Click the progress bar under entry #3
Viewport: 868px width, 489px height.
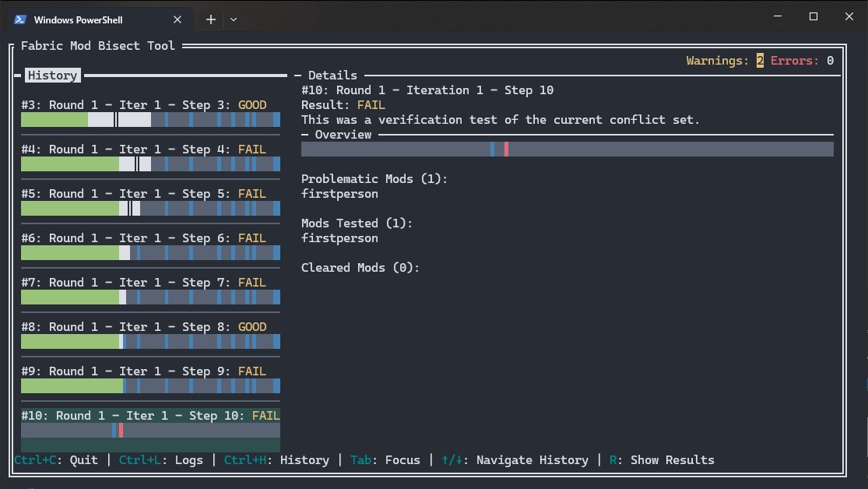click(x=150, y=120)
